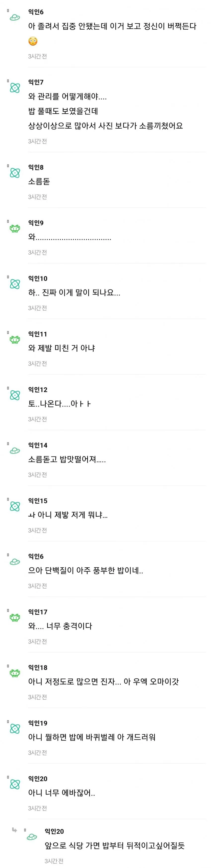Click the reply arrow icon before the nested comment
The height and width of the screenshot is (868, 211).
pyautogui.click(x=14, y=830)
